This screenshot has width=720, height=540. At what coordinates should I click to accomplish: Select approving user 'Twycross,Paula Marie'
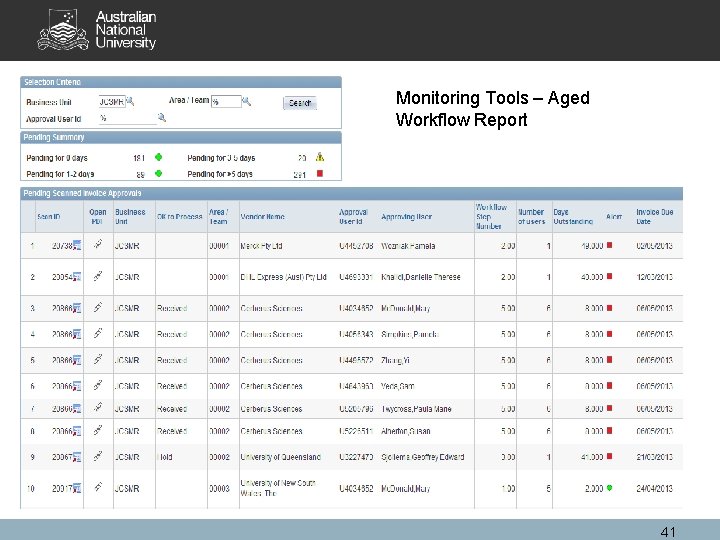point(416,408)
